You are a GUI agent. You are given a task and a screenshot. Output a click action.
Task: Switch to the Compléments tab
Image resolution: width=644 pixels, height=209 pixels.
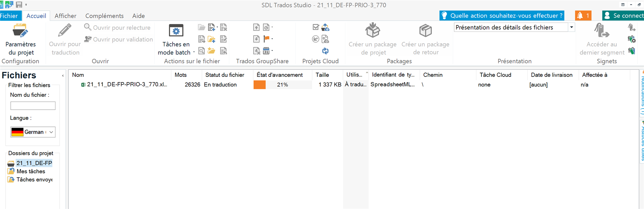tap(105, 16)
